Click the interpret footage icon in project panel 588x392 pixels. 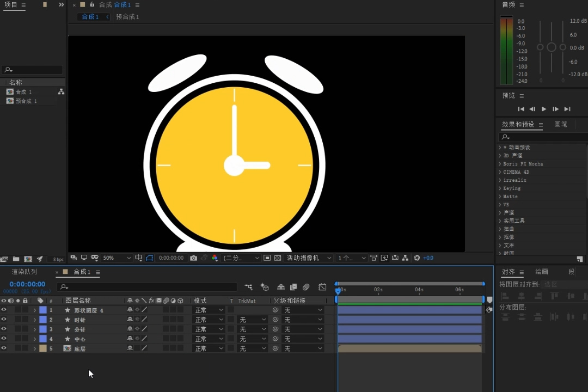[x=4, y=259]
